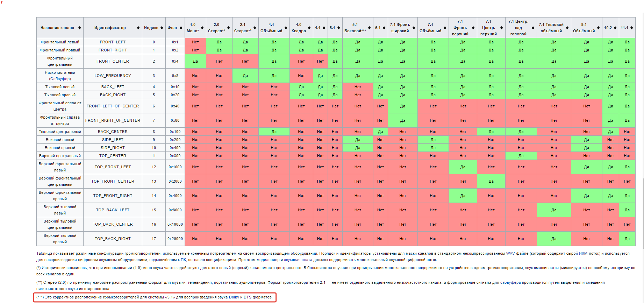
Task: Sort the 1.0 Моно column
Action: 202,28
